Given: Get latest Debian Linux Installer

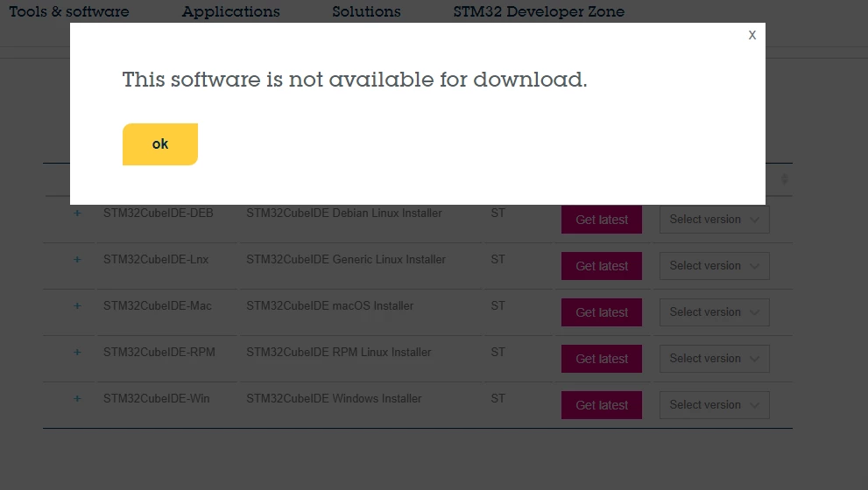Looking at the screenshot, I should pos(602,220).
